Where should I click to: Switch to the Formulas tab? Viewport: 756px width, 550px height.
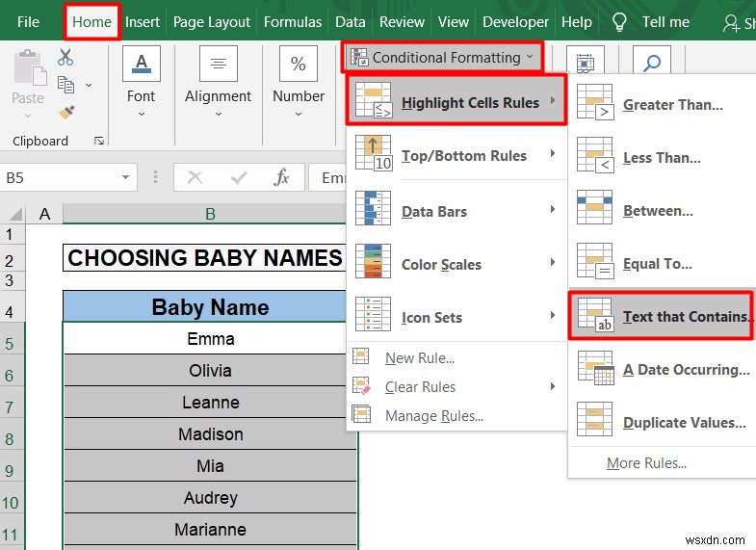(293, 22)
